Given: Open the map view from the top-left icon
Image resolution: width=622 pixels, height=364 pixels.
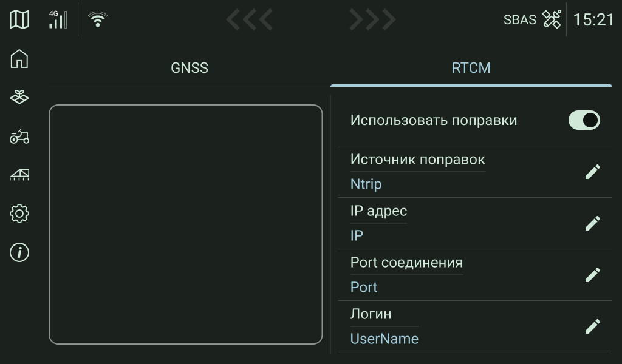Looking at the screenshot, I should (x=19, y=19).
